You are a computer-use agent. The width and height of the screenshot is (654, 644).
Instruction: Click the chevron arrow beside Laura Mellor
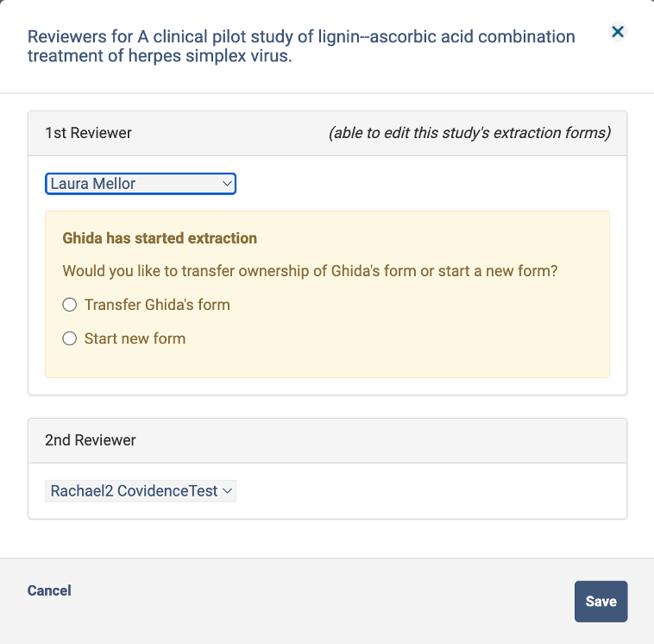point(227,183)
